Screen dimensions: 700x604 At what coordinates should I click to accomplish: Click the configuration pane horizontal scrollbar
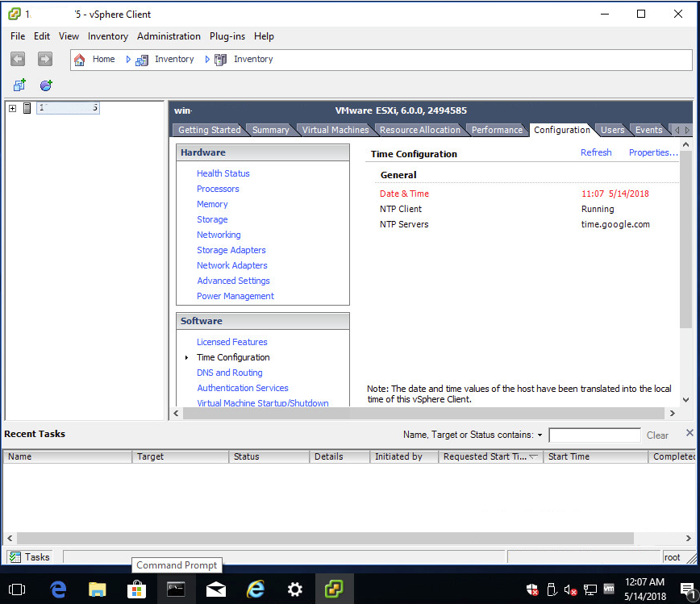coord(424,414)
